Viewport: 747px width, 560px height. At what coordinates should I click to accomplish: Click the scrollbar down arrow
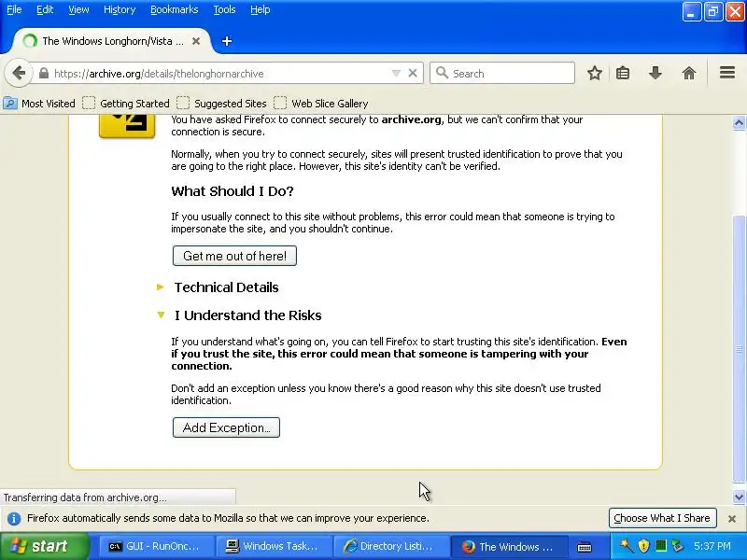click(739, 497)
